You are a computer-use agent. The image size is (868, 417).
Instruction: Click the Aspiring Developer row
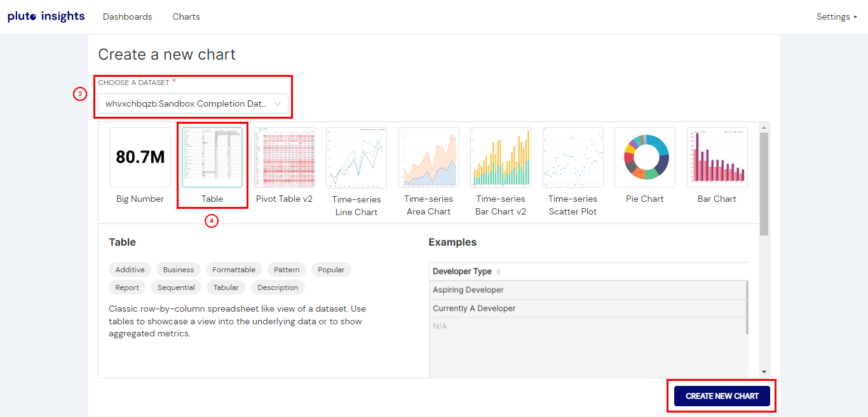pyautogui.click(x=588, y=290)
